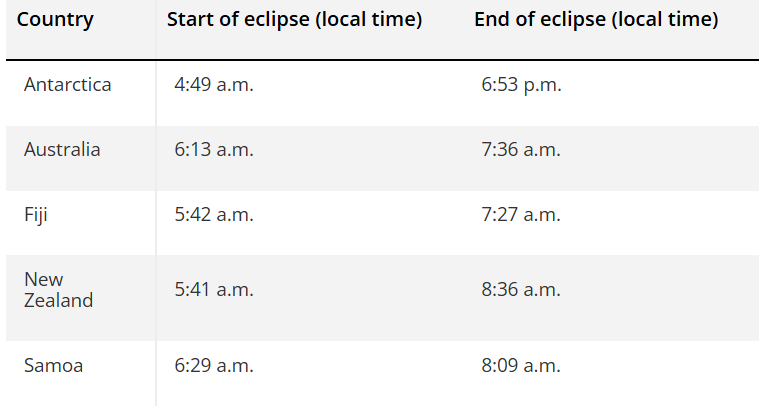The image size is (771, 418).
Task: Select the New Zealand country cell
Action: pos(58,290)
